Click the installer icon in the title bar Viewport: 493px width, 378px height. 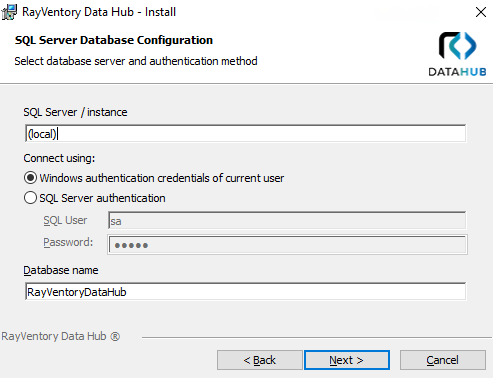[9, 12]
